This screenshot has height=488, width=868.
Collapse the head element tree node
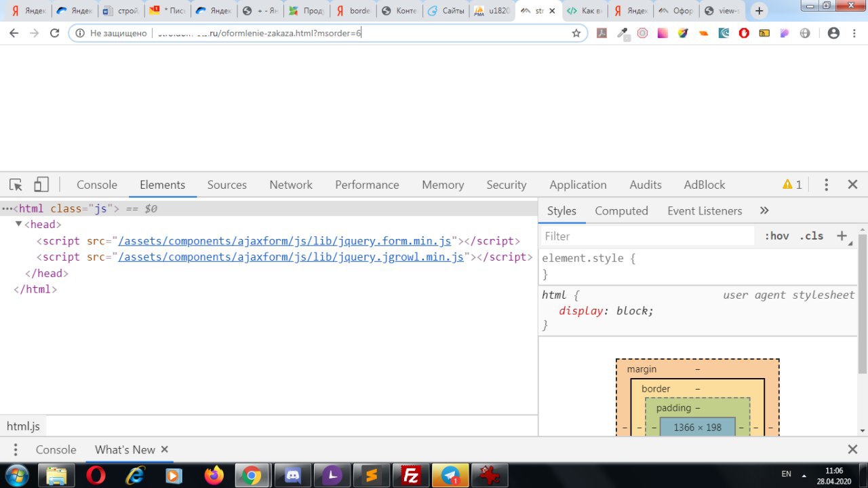click(19, 224)
